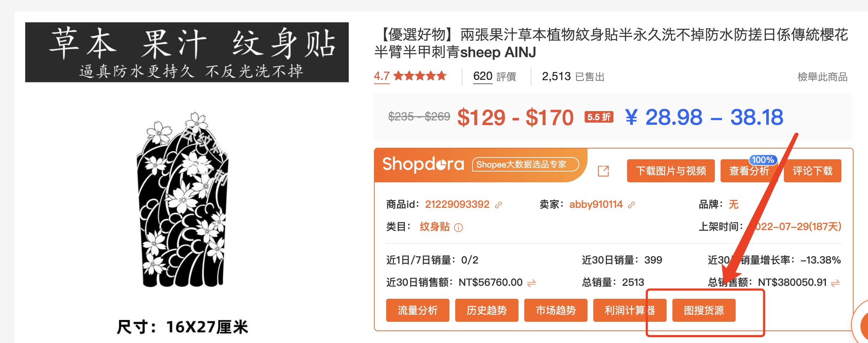
Task: Copy product id link icon
Action: (498, 205)
